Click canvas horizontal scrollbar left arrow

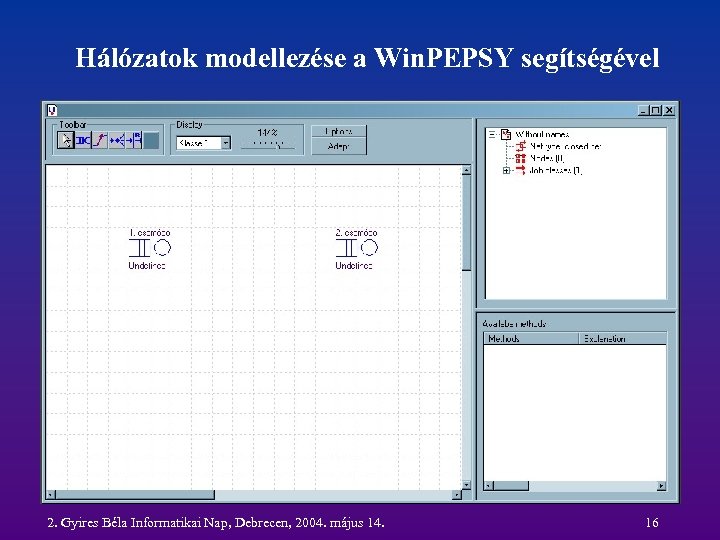(51, 495)
